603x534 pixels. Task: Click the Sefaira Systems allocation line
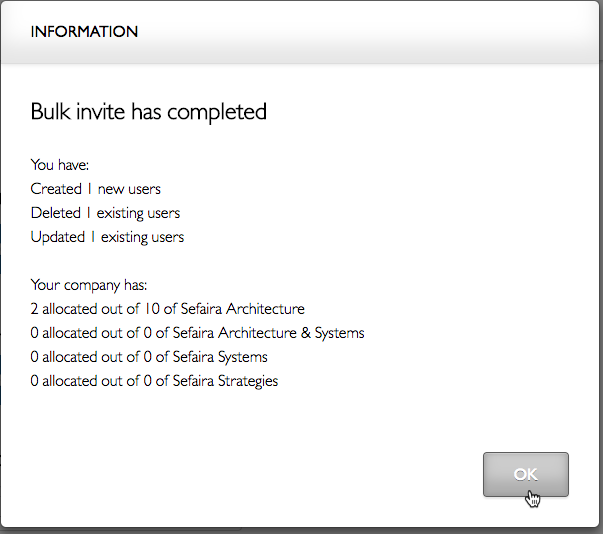pyautogui.click(x=149, y=357)
